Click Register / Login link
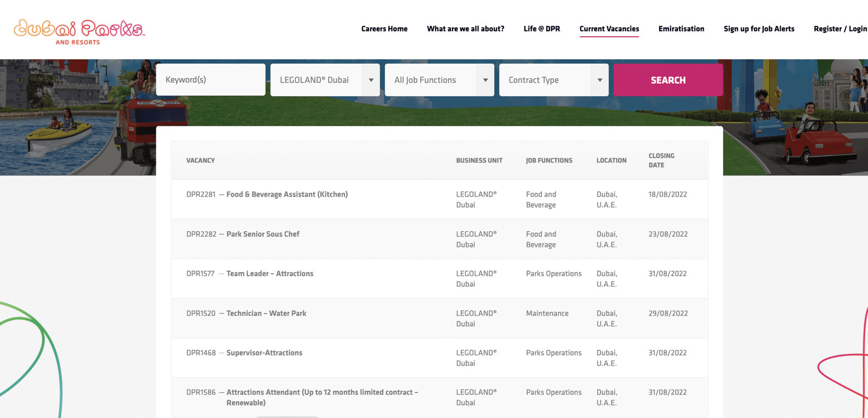The image size is (868, 418). click(x=840, y=29)
